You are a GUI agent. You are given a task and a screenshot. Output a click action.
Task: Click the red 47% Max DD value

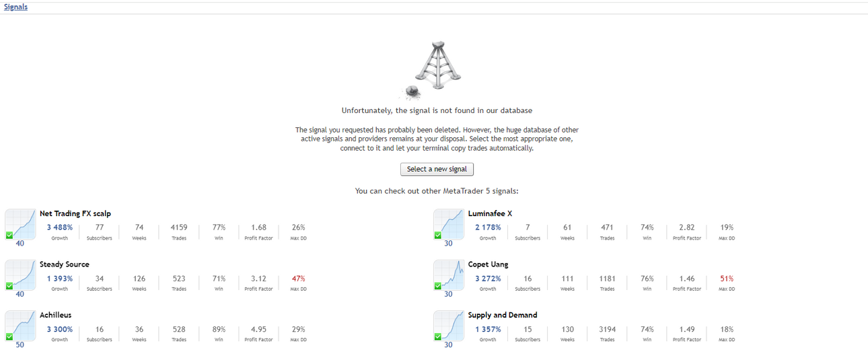298,279
